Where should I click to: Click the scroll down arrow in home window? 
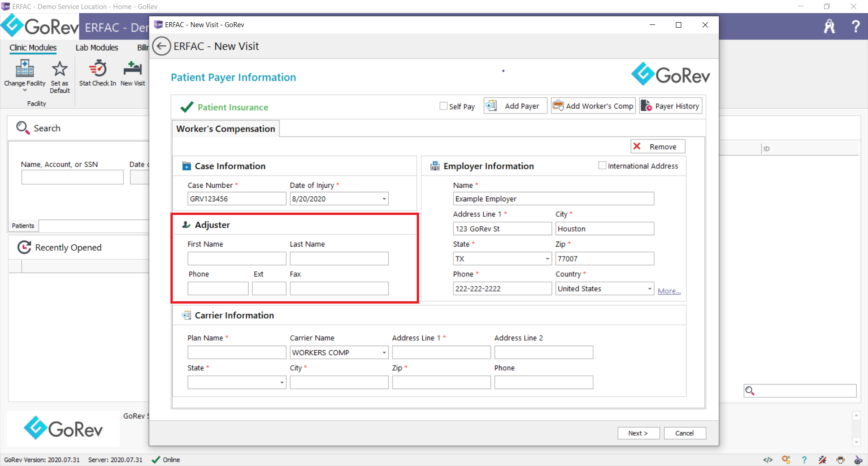click(856, 442)
